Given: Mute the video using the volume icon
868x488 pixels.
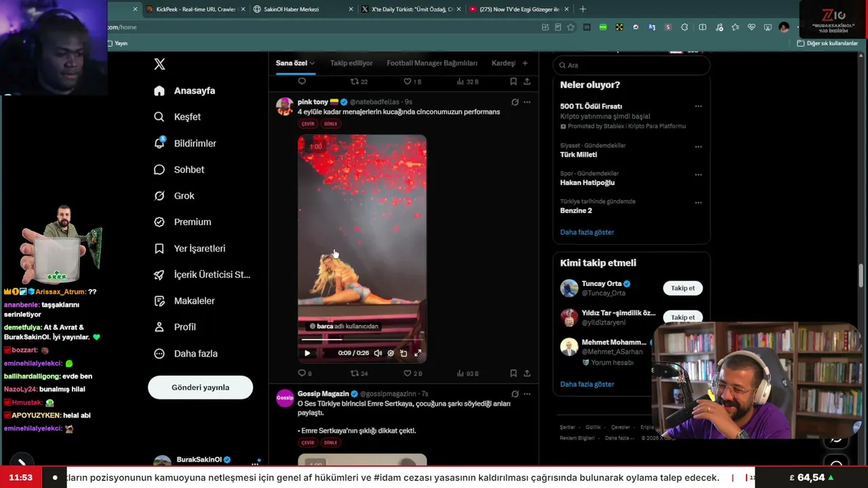Looking at the screenshot, I should click(378, 353).
